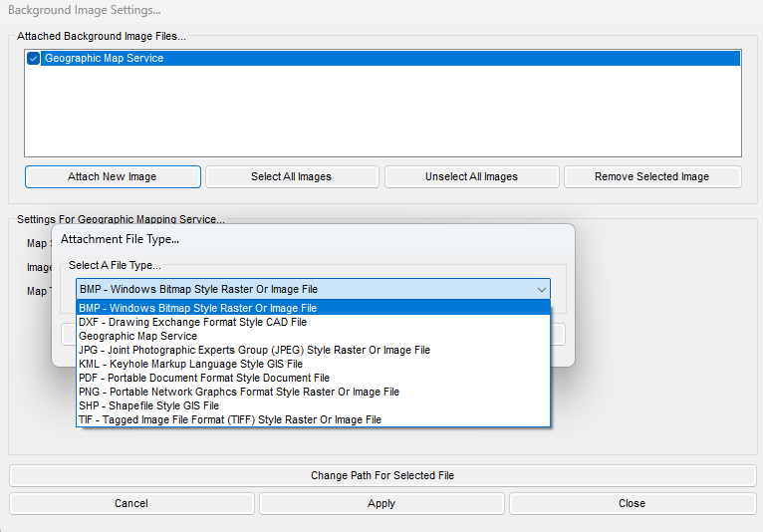
Task: Select PDF Portable Document Format option
Action: tap(313, 379)
